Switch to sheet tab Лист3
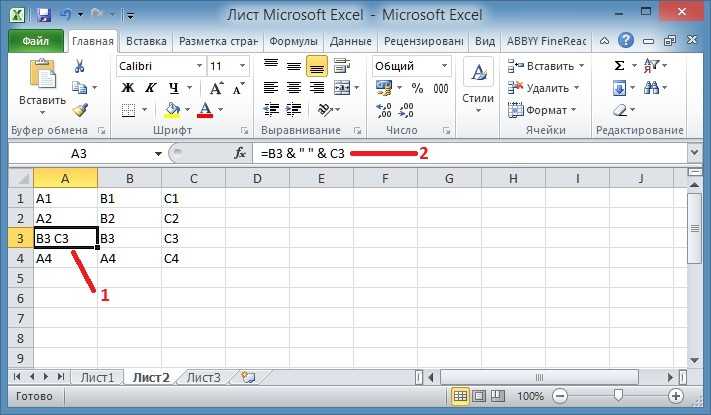Viewport: 711px width, 415px height. (204, 377)
